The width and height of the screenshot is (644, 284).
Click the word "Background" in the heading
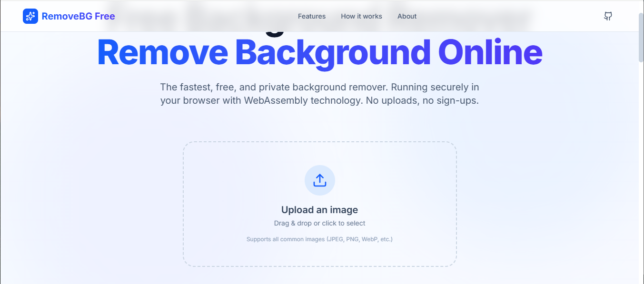[x=333, y=52]
